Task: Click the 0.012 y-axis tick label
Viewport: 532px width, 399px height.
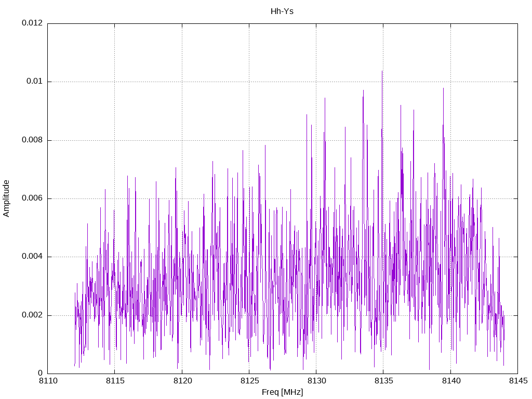Action: pos(32,23)
